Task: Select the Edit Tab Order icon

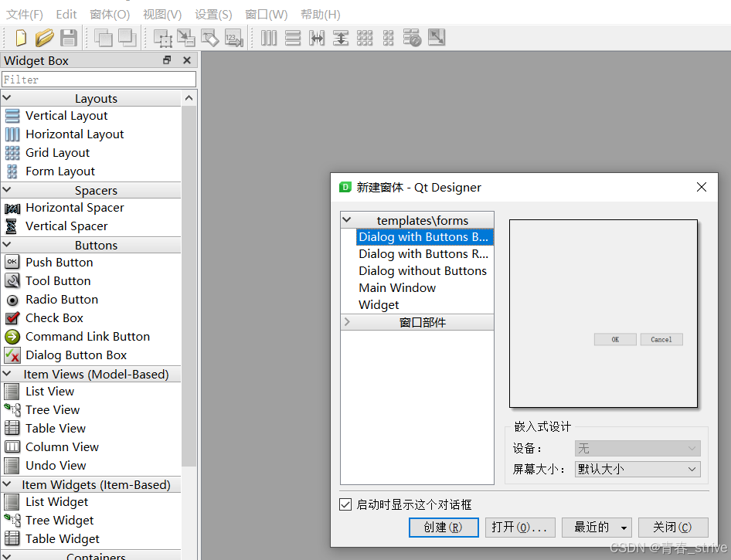Action: (x=233, y=38)
